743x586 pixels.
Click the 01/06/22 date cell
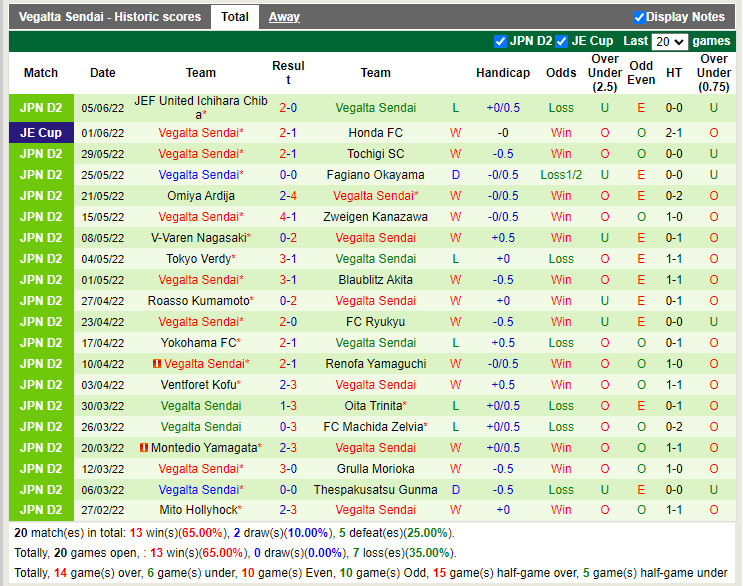click(103, 133)
